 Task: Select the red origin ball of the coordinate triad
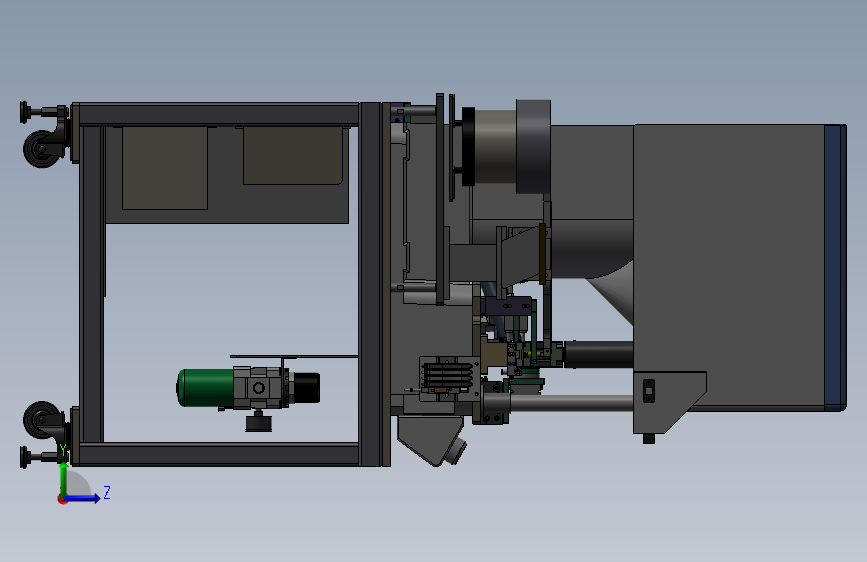pos(62,499)
